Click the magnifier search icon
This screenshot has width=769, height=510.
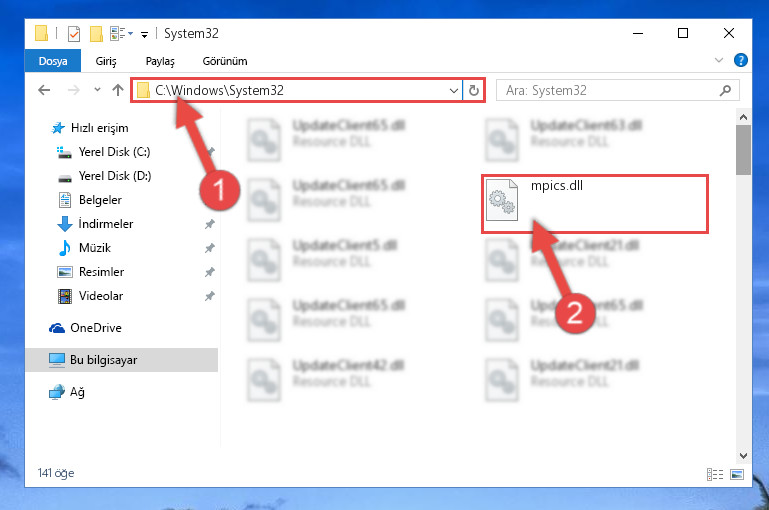(x=725, y=91)
